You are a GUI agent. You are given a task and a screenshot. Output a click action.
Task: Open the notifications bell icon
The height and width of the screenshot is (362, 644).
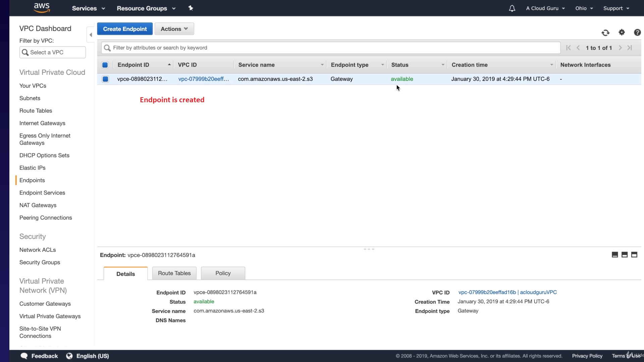click(x=512, y=8)
